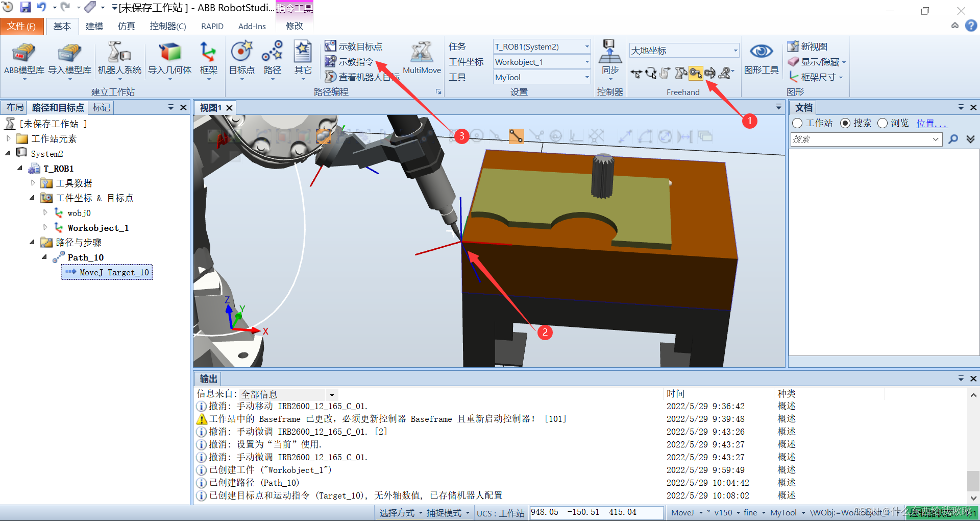980x521 pixels.
Task: Switch to 布局 panel tab
Action: (15, 107)
